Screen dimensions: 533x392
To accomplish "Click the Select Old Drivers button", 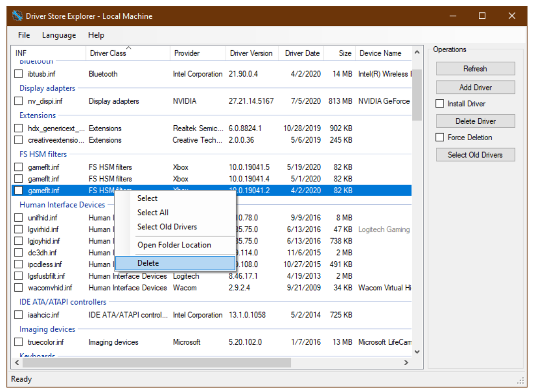I will 475,155.
